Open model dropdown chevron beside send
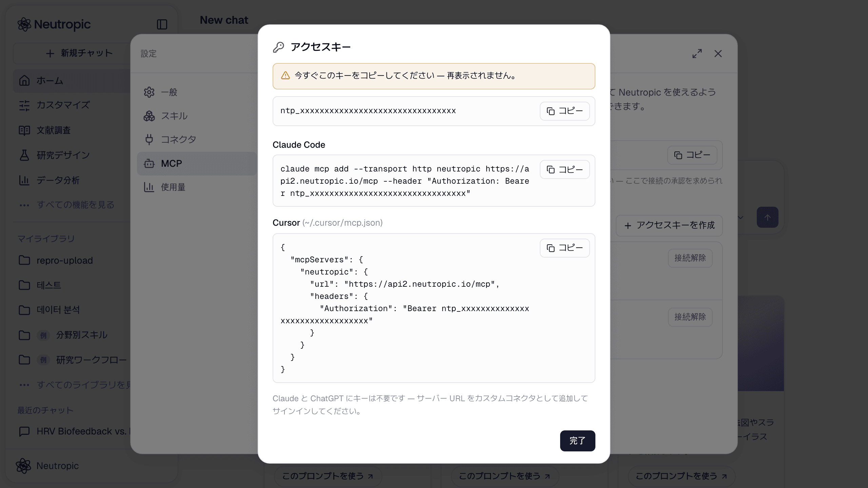868x488 pixels. click(x=741, y=217)
